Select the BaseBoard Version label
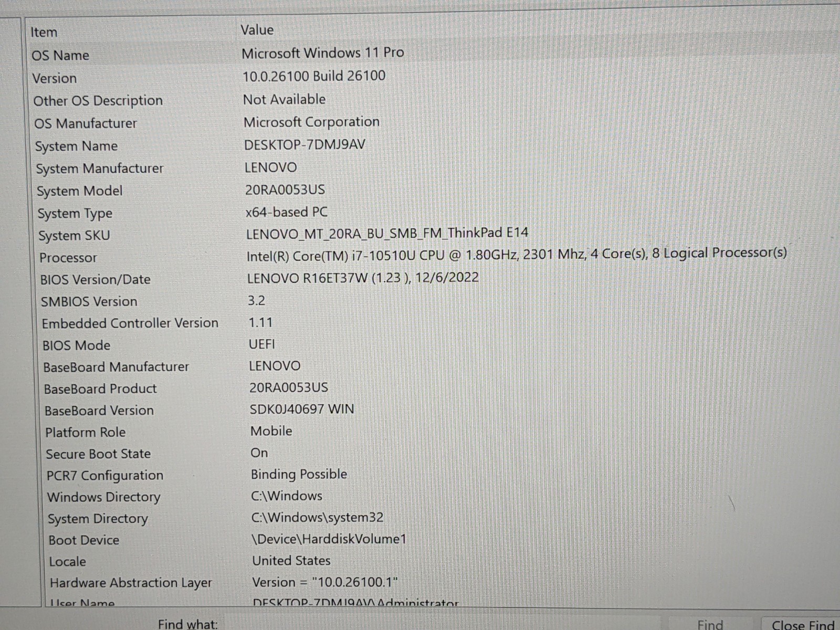This screenshot has height=630, width=840. tap(99, 411)
